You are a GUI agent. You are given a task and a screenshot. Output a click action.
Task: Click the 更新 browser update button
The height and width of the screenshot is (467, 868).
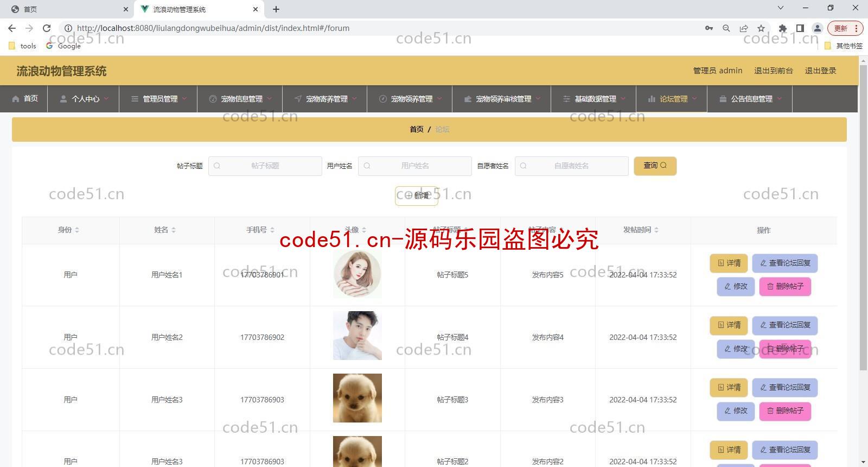845,28
